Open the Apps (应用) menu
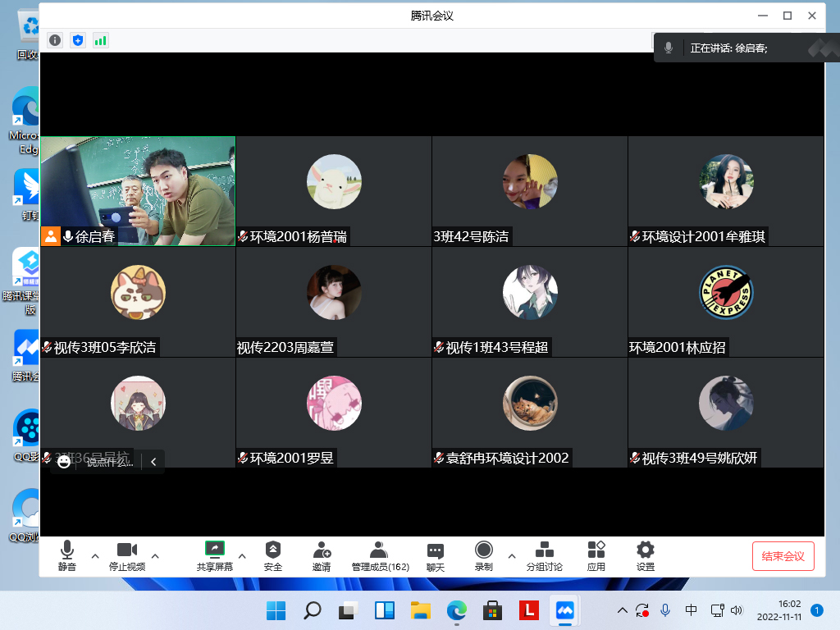 (596, 555)
